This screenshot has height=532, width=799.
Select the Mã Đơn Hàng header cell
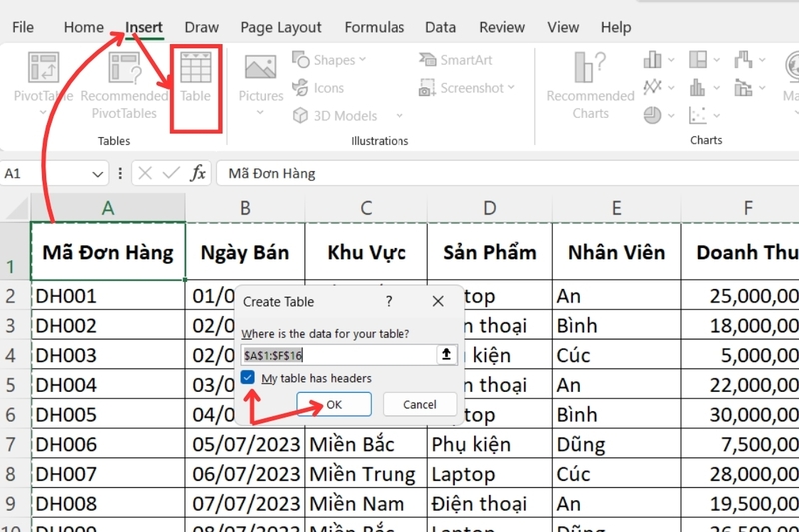108,252
